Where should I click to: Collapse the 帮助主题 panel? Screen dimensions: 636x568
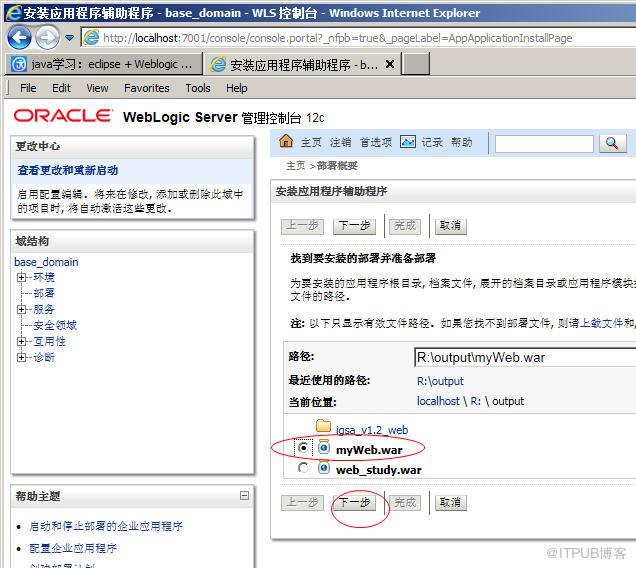click(244, 495)
